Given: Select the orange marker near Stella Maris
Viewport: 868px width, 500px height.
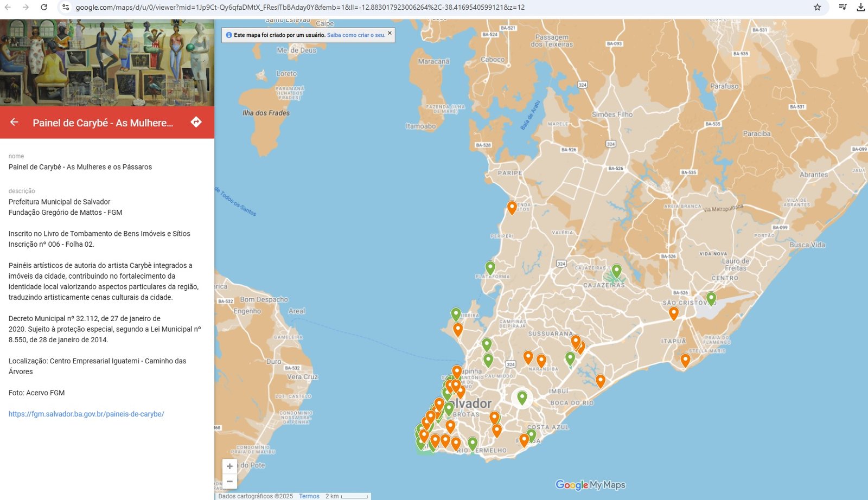Looking at the screenshot, I should click(x=685, y=360).
